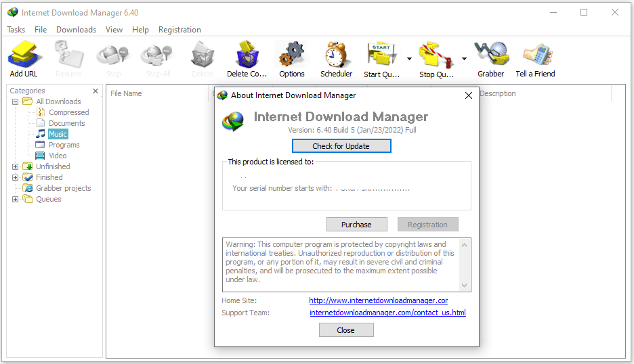Click the Music note category icon

click(x=41, y=134)
